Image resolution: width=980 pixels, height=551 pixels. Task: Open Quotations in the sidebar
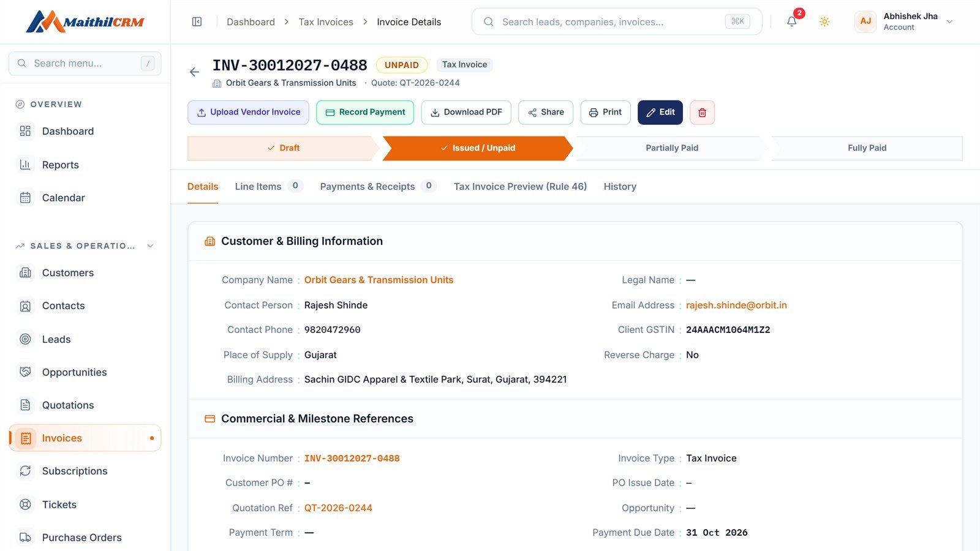coord(85,405)
